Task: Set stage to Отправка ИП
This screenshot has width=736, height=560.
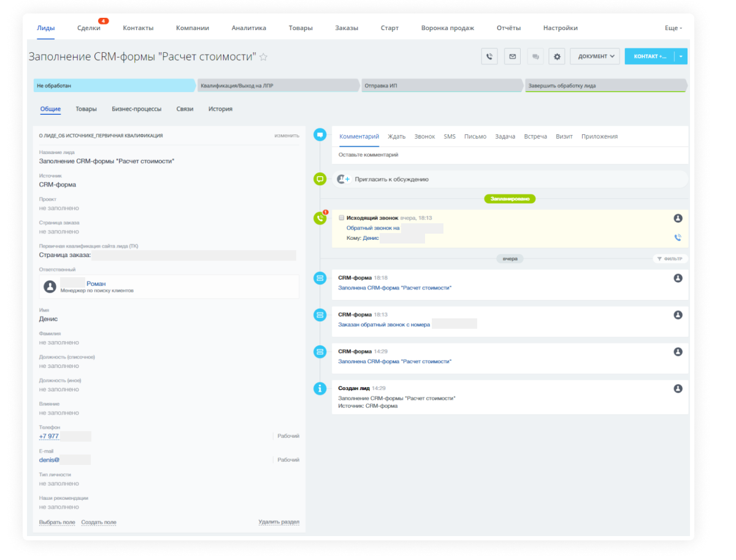Action: tap(442, 86)
